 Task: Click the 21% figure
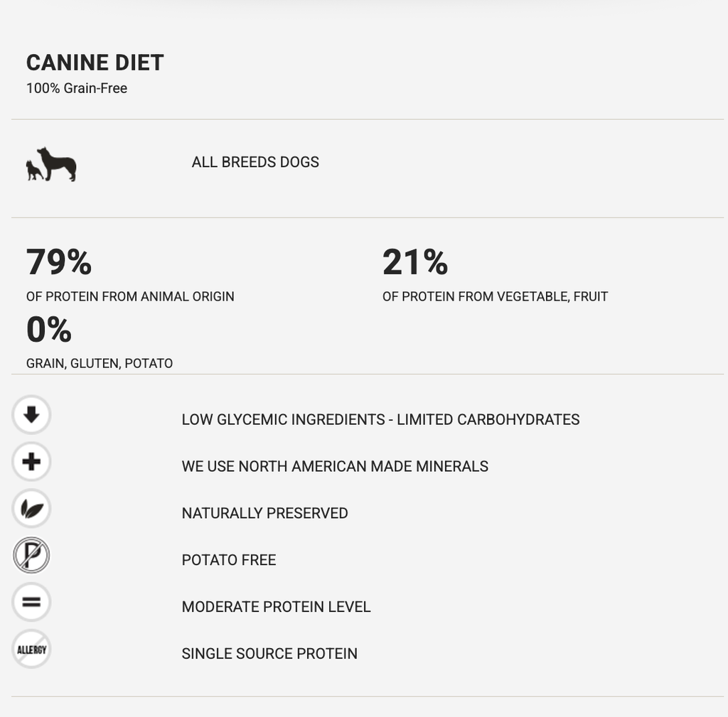pyautogui.click(x=415, y=262)
